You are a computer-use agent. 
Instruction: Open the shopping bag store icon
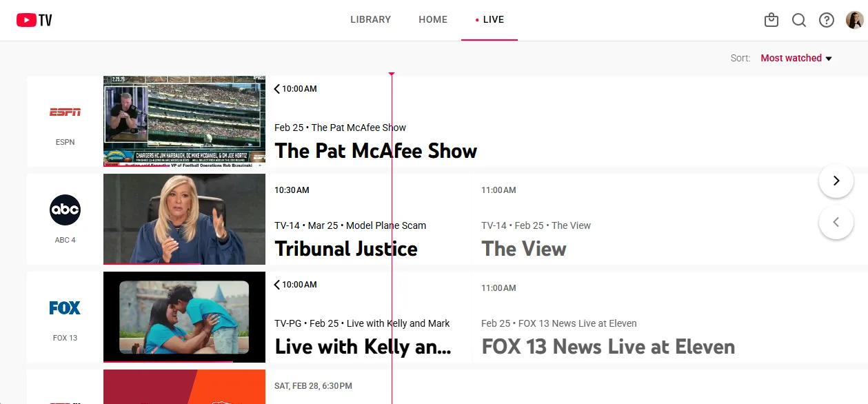[x=771, y=20]
